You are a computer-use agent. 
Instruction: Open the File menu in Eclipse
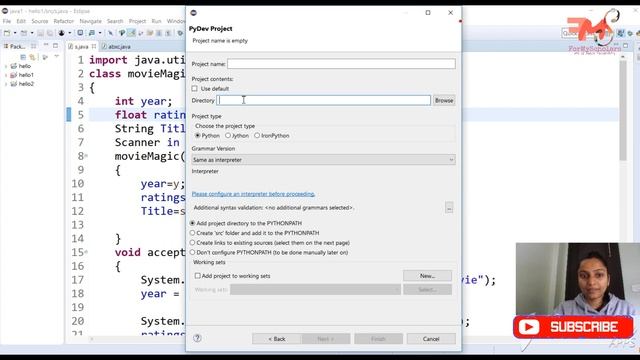pyautogui.click(x=7, y=21)
